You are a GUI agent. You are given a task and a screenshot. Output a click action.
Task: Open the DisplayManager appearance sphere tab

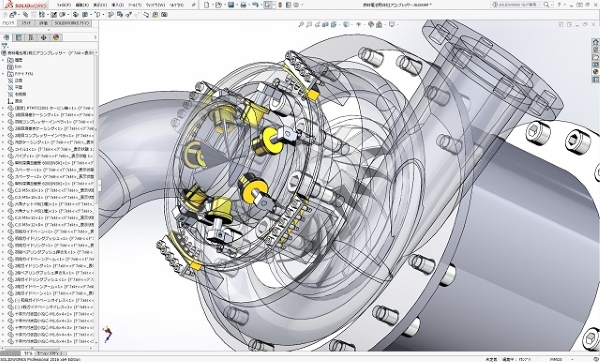[x=56, y=38]
